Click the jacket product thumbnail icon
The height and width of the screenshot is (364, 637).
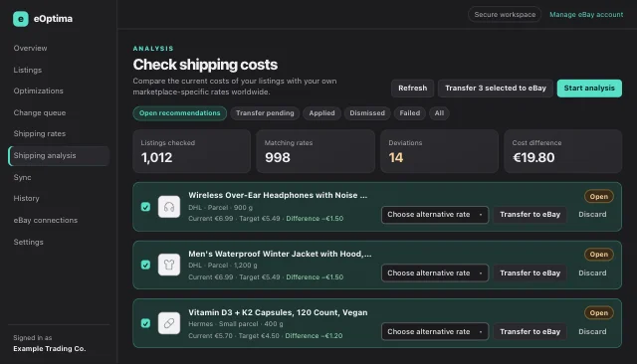point(169,265)
